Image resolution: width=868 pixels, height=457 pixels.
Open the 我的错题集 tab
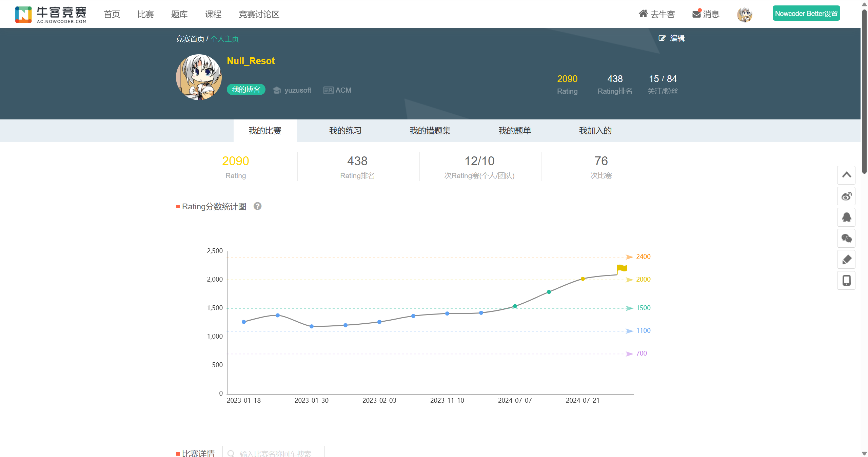point(430,131)
